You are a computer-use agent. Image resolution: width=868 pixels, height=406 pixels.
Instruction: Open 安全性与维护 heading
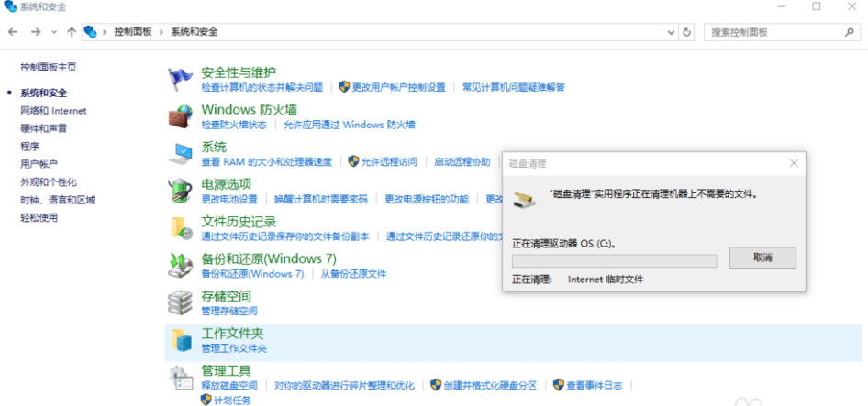(239, 72)
